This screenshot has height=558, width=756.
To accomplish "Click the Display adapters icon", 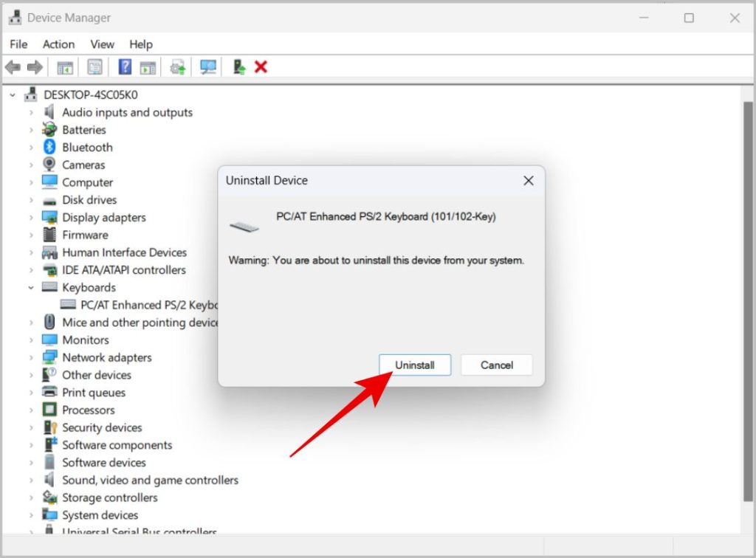I will point(49,217).
